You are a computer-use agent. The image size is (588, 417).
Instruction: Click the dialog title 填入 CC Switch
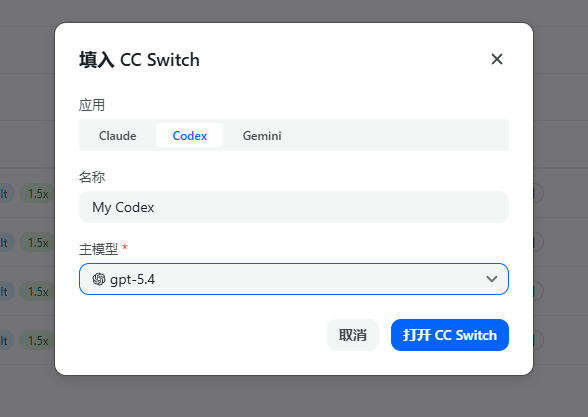139,60
